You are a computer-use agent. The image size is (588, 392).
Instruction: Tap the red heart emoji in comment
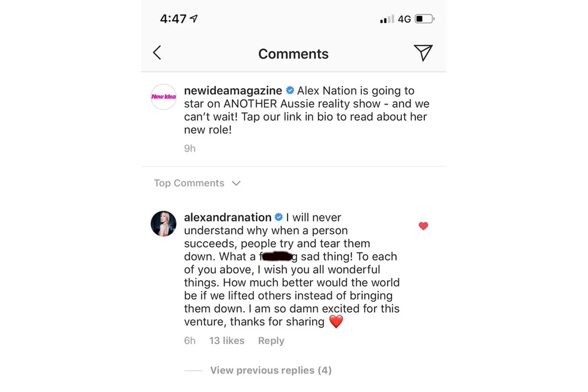click(336, 321)
